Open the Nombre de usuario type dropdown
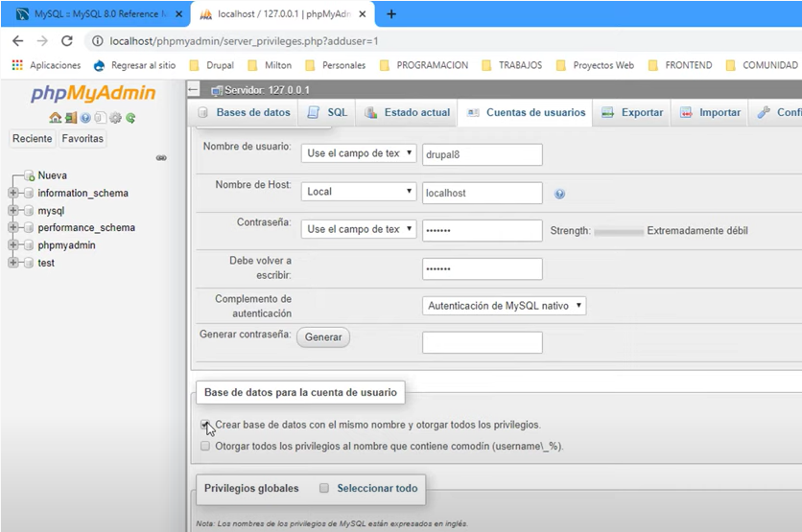This screenshot has width=802, height=532. 359,153
